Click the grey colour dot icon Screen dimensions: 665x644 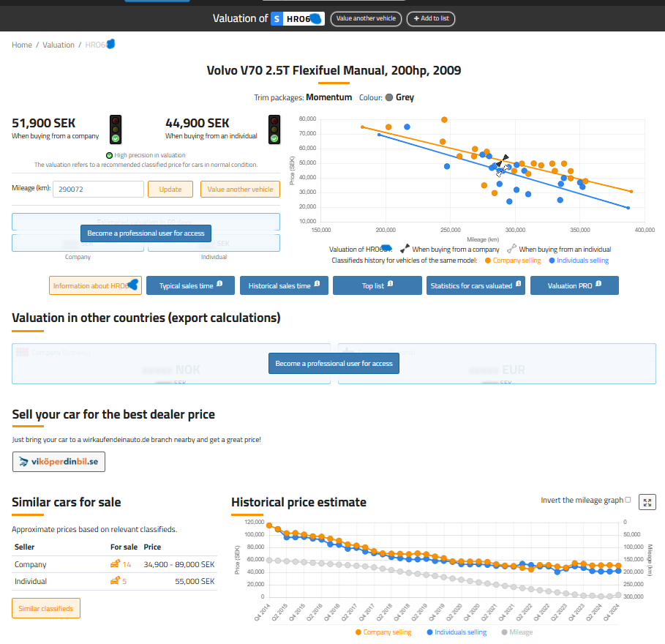click(x=389, y=97)
